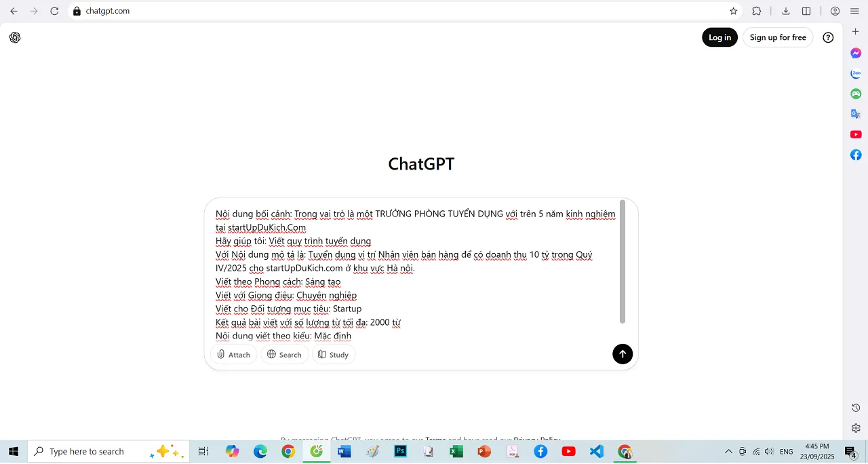The width and height of the screenshot is (868, 464).
Task: Click the Sign up for free button
Action: 778,37
